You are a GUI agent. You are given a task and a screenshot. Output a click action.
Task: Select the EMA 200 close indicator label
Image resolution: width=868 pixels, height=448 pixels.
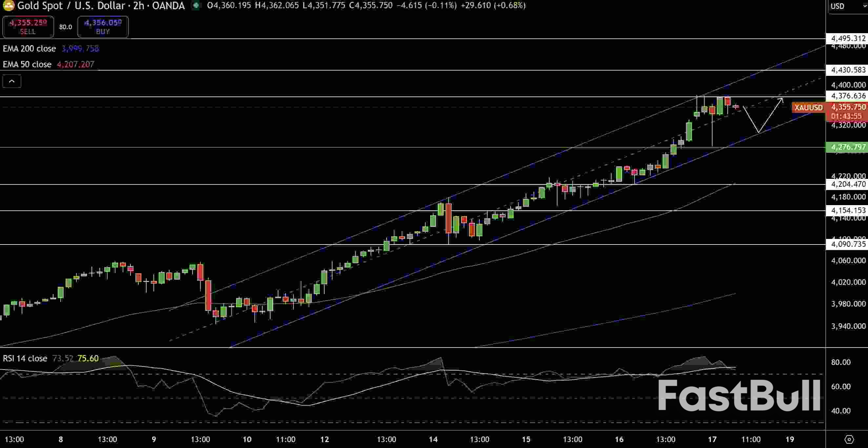pyautogui.click(x=29, y=49)
